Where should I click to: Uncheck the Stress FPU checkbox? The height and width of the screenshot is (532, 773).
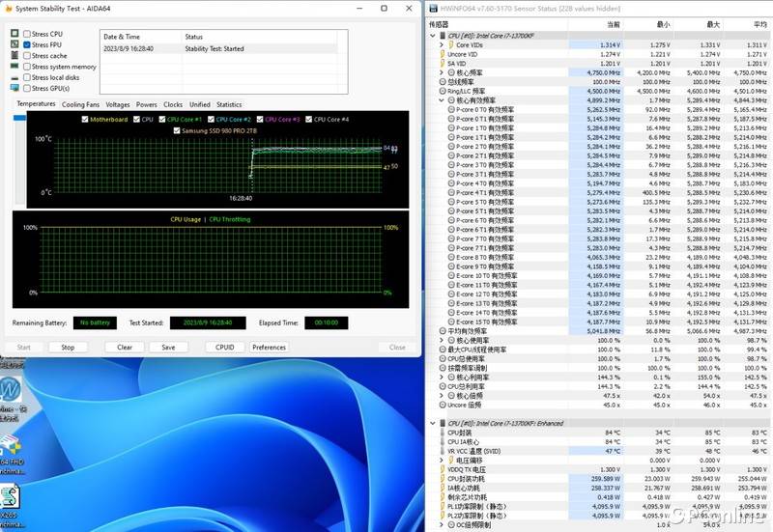point(27,44)
